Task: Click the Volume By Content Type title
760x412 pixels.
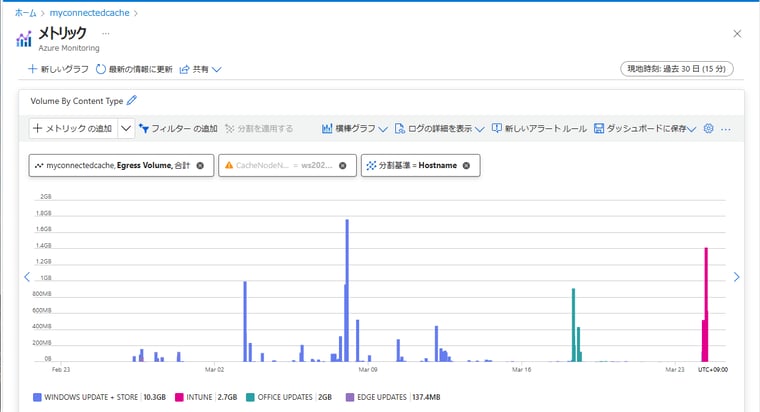Action: point(77,101)
